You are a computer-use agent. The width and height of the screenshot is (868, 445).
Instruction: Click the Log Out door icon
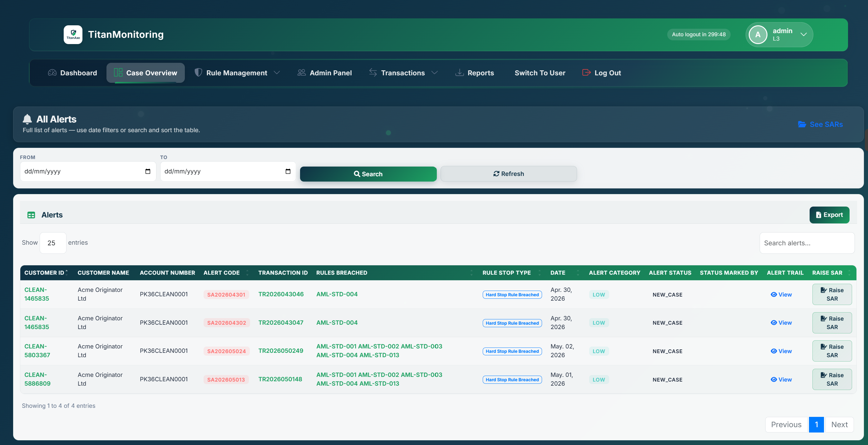(586, 72)
